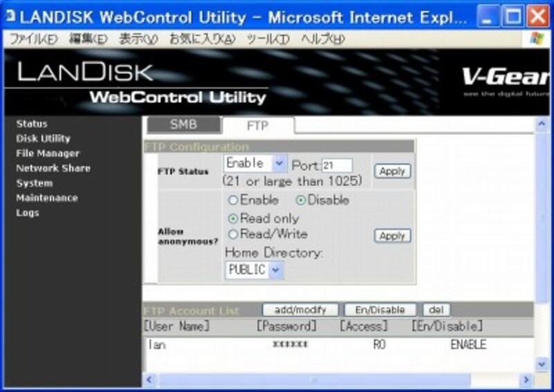Open the File Manager sidebar link
This screenshot has width=554, height=392.
(48, 154)
